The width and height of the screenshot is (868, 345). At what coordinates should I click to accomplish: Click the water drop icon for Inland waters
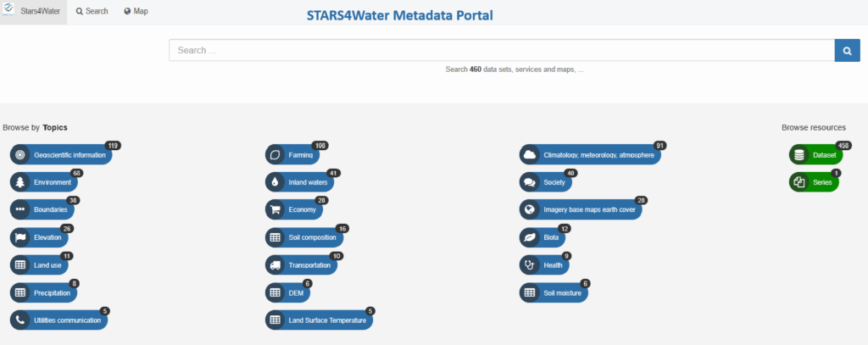275,182
